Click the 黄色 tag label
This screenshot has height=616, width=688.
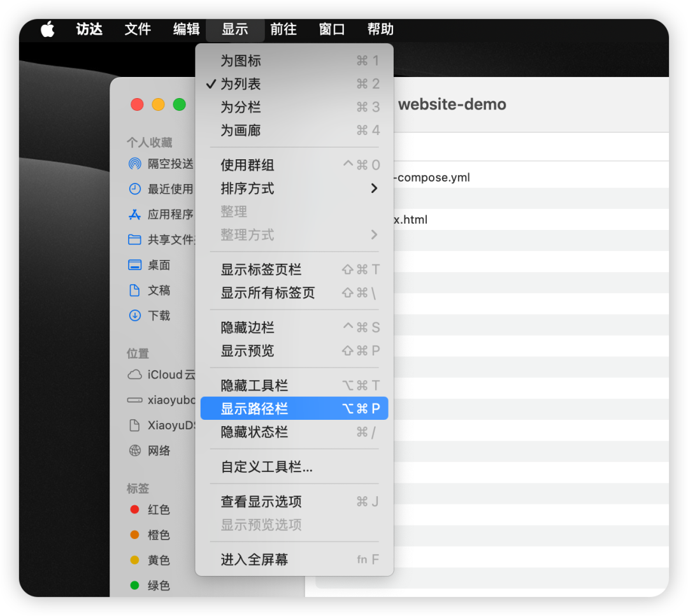(x=159, y=561)
